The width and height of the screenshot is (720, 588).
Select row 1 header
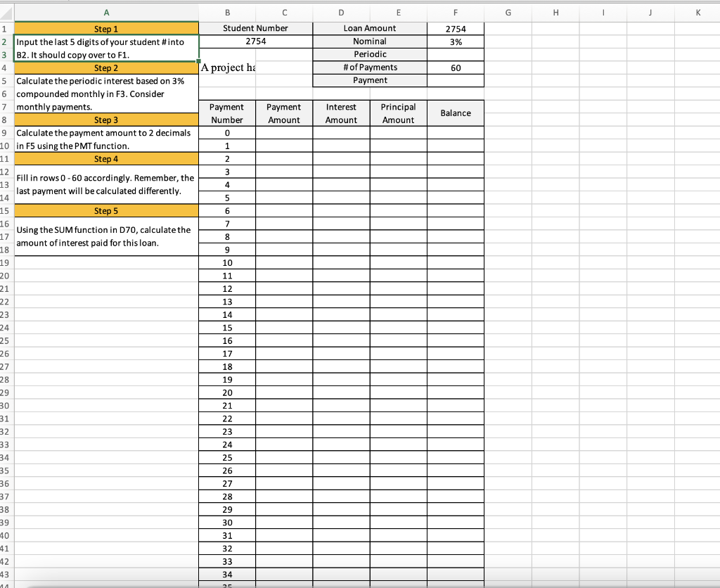click(6, 28)
